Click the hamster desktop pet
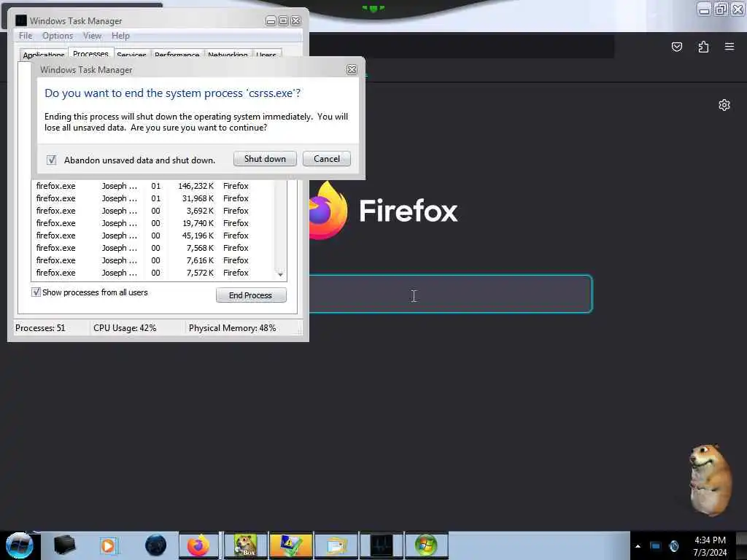Image resolution: width=747 pixels, height=560 pixels. pos(710,480)
